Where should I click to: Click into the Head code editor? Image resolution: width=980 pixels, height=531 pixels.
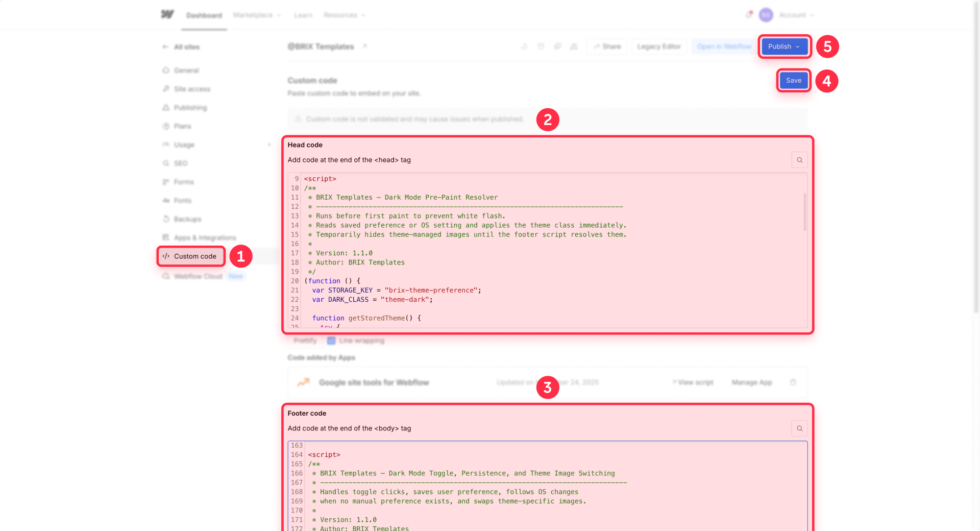pyautogui.click(x=547, y=250)
